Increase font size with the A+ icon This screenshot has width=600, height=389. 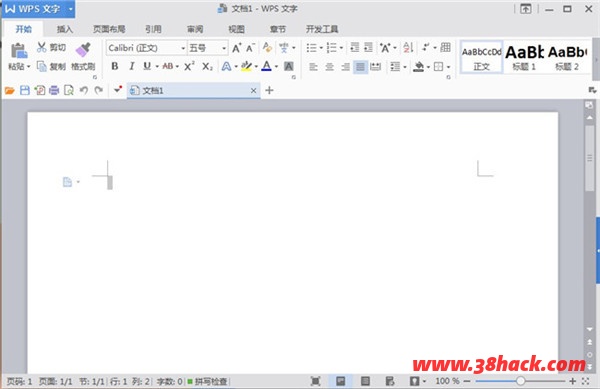(x=236, y=48)
